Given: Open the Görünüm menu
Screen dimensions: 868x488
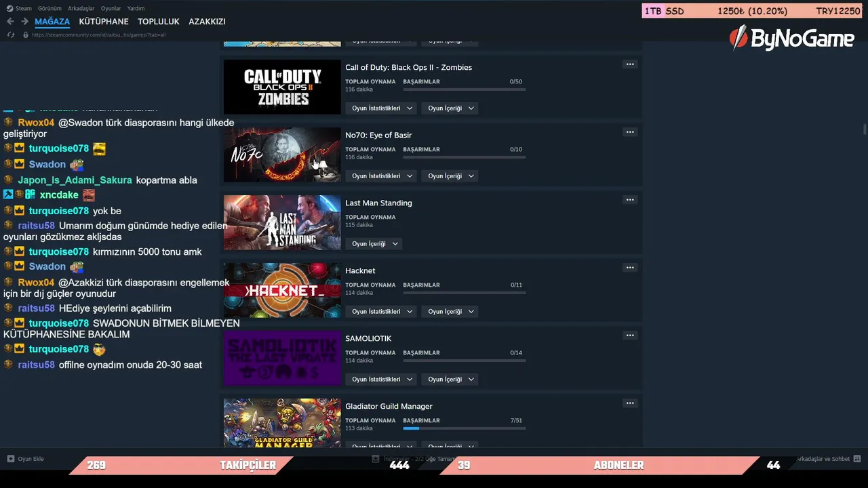Looking at the screenshot, I should [50, 9].
